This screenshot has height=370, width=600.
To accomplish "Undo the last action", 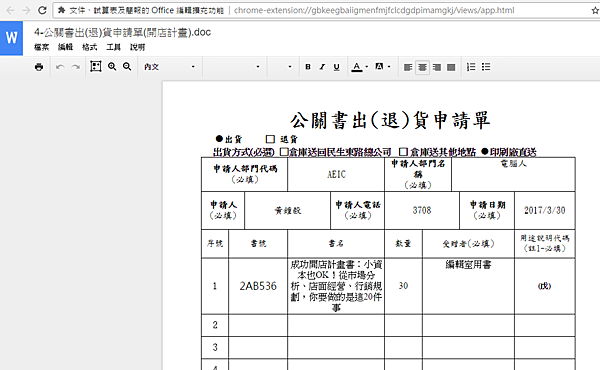I will (x=60, y=67).
